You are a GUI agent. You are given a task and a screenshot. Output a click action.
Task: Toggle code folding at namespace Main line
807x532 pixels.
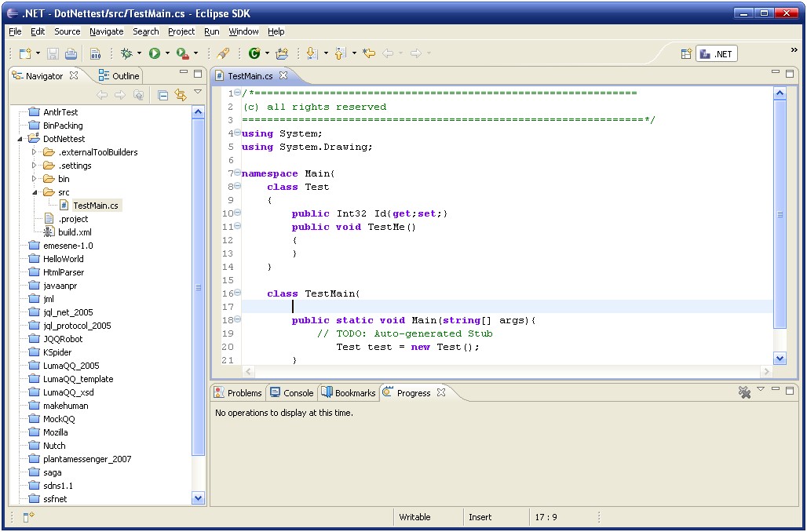[x=237, y=173]
